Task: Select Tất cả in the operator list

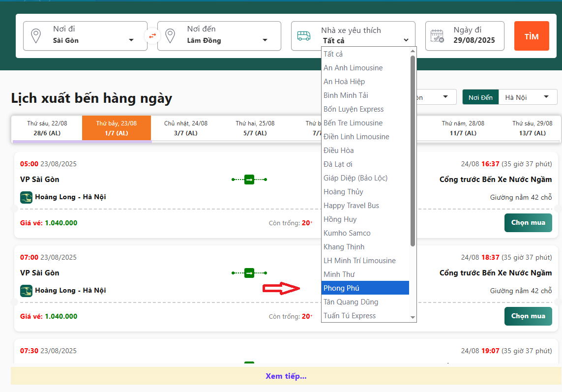Action: (x=365, y=54)
